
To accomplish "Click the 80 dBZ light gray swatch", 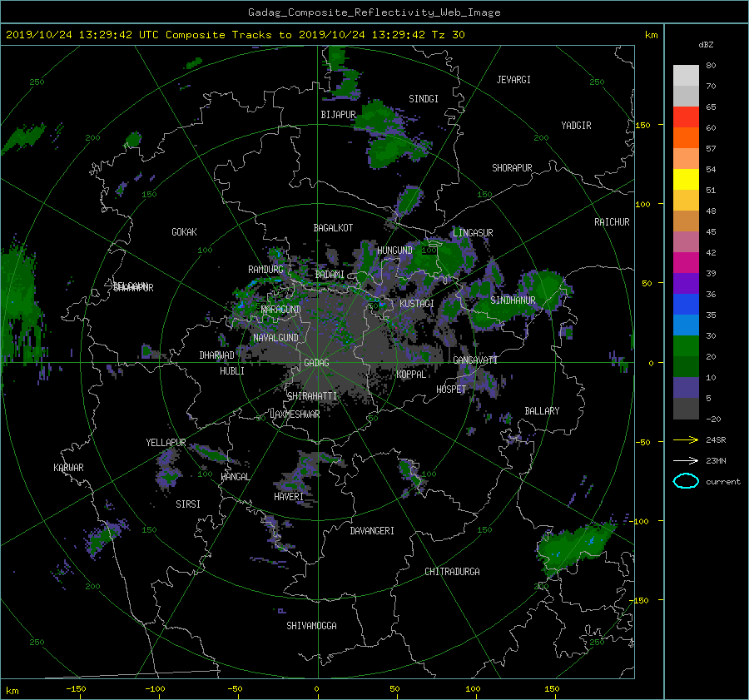I will tap(686, 76).
